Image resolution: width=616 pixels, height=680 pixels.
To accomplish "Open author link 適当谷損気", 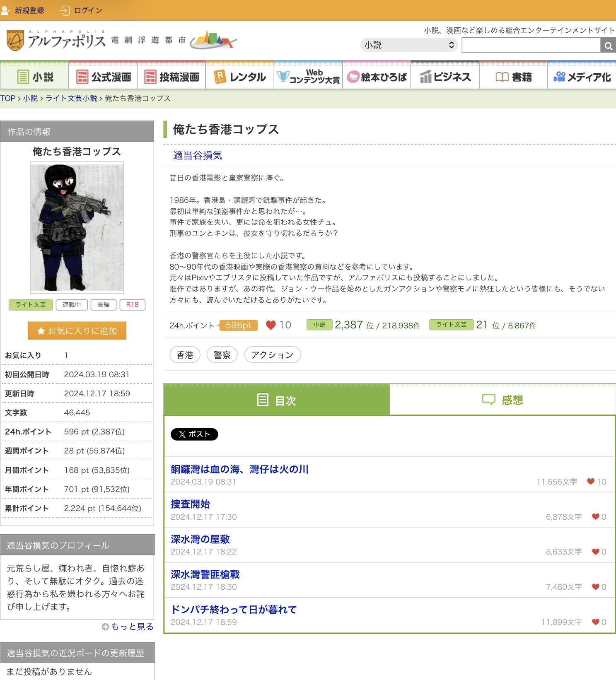I will click(198, 155).
